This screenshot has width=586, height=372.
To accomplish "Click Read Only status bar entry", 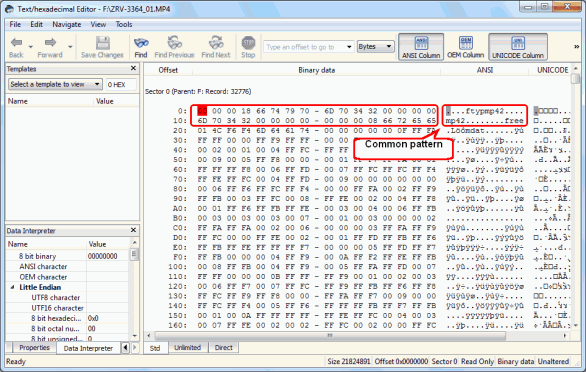I will (x=477, y=362).
